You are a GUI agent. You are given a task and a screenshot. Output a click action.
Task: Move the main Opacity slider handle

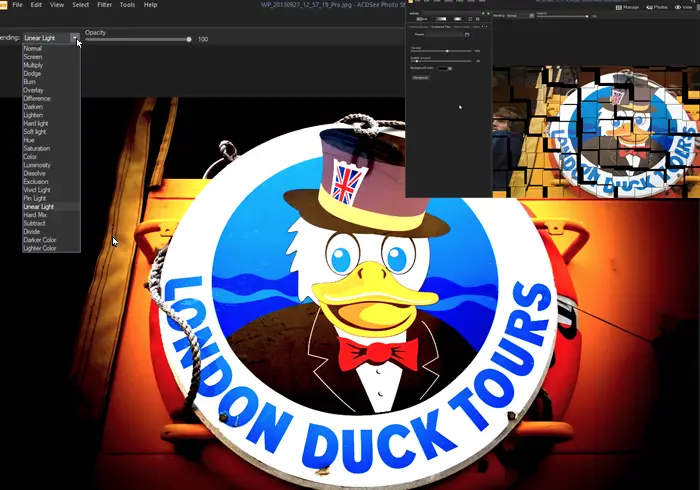(189, 39)
